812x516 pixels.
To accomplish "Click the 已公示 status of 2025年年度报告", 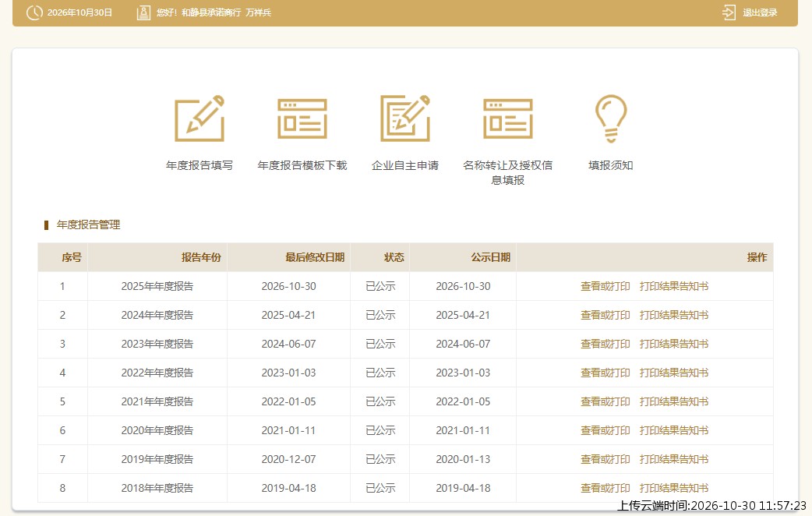I will pyautogui.click(x=380, y=286).
